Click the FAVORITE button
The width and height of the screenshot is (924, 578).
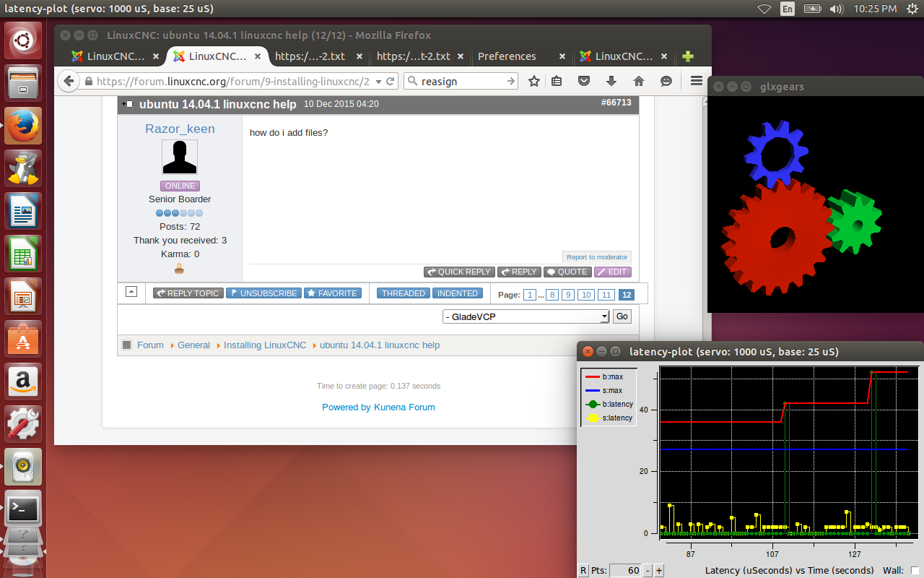pyautogui.click(x=332, y=293)
